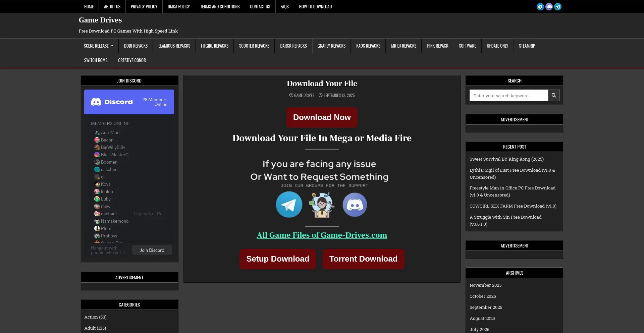Image resolution: width=644 pixels, height=333 pixels.
Task: Click the Torrent Download button
Action: (363, 259)
